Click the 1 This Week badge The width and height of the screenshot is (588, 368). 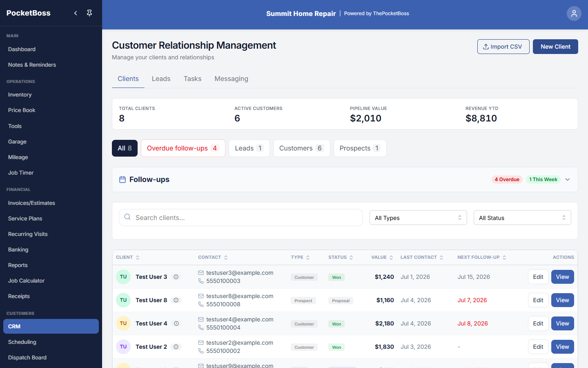(x=543, y=180)
